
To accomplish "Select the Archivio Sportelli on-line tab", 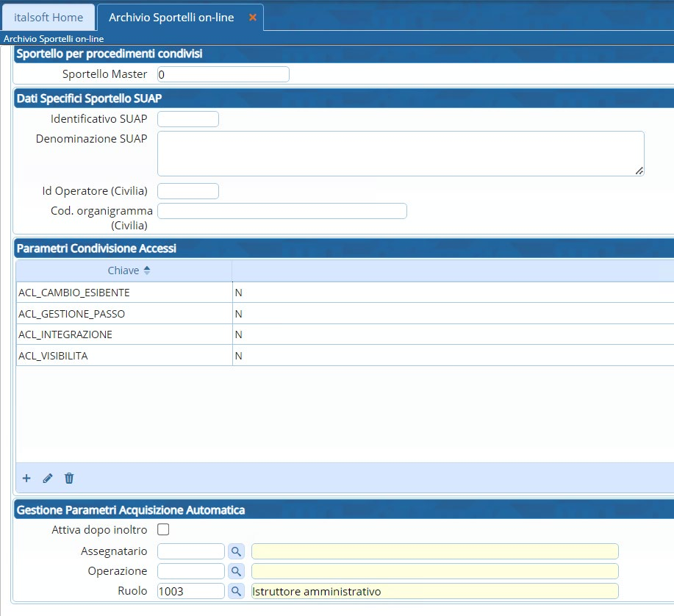I will 171,17.
